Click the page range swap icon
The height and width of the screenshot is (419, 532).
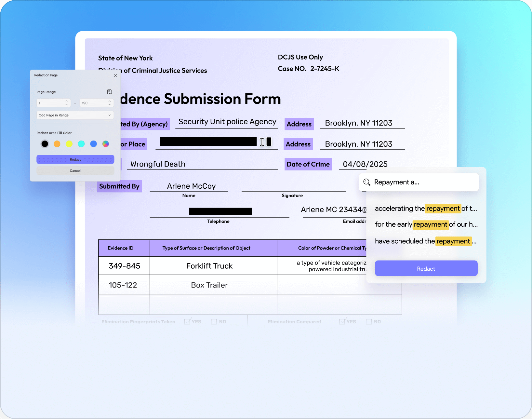[110, 92]
